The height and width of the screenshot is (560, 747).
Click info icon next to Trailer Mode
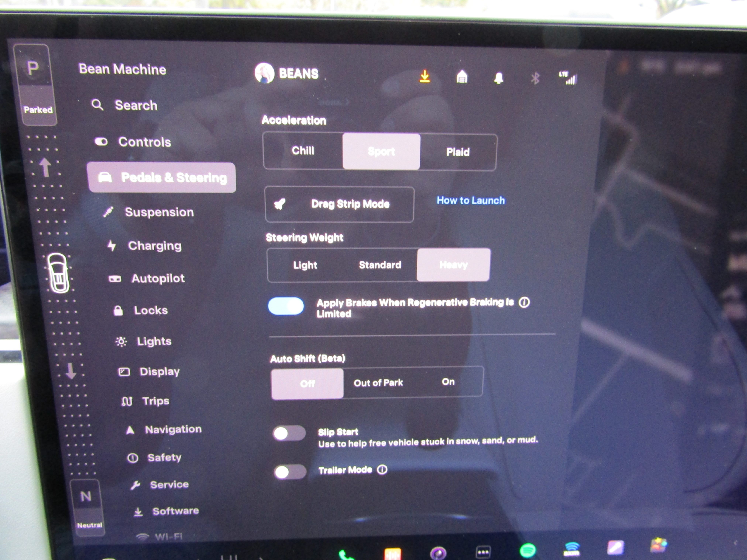point(382,470)
